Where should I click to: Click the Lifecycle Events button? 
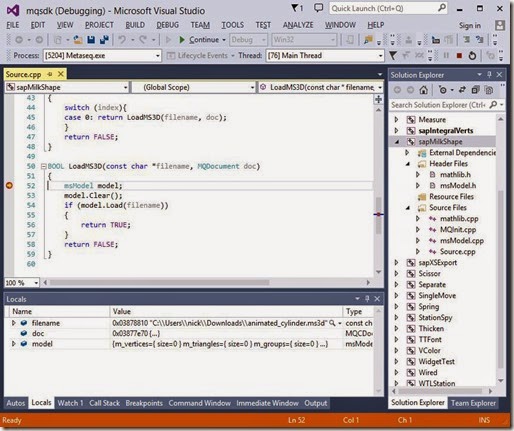pyautogui.click(x=198, y=56)
